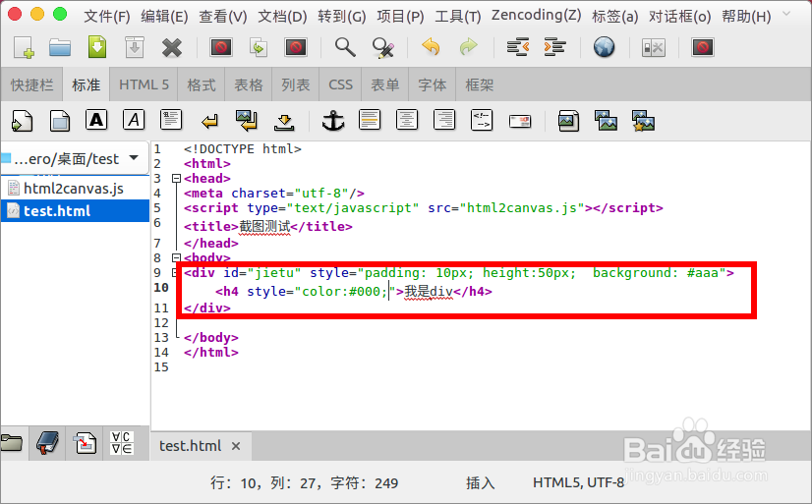
Task: Switch to the 快捷栏 tab
Action: (x=32, y=84)
